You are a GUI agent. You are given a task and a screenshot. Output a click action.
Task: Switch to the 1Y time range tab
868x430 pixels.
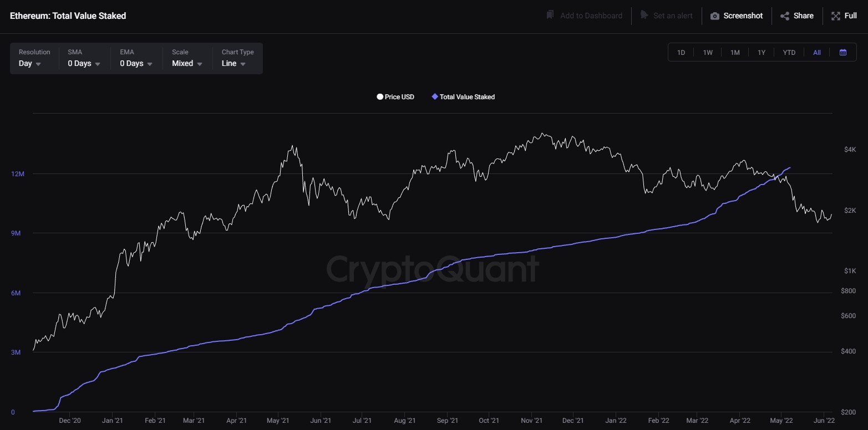point(762,52)
